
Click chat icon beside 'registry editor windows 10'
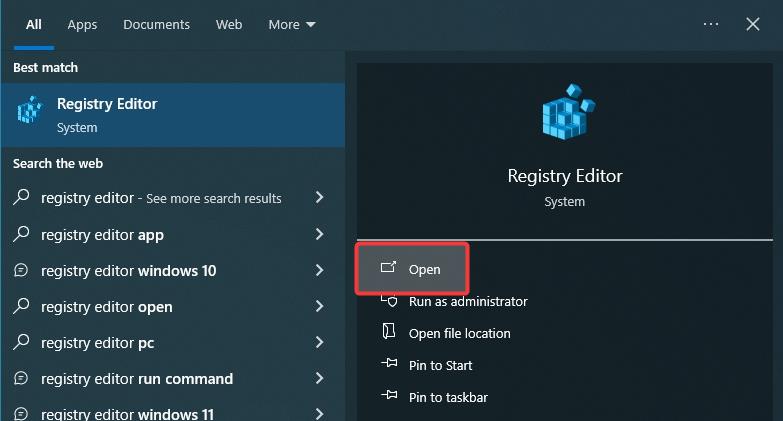point(21,270)
